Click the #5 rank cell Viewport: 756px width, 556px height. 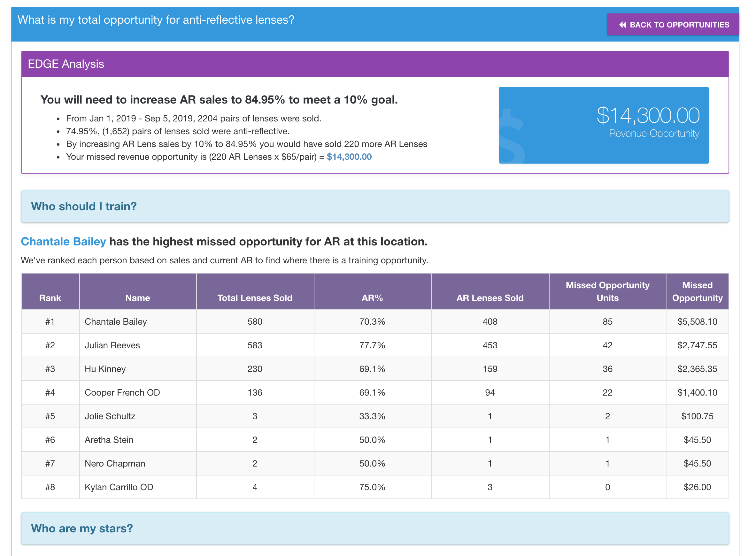pyautogui.click(x=50, y=416)
